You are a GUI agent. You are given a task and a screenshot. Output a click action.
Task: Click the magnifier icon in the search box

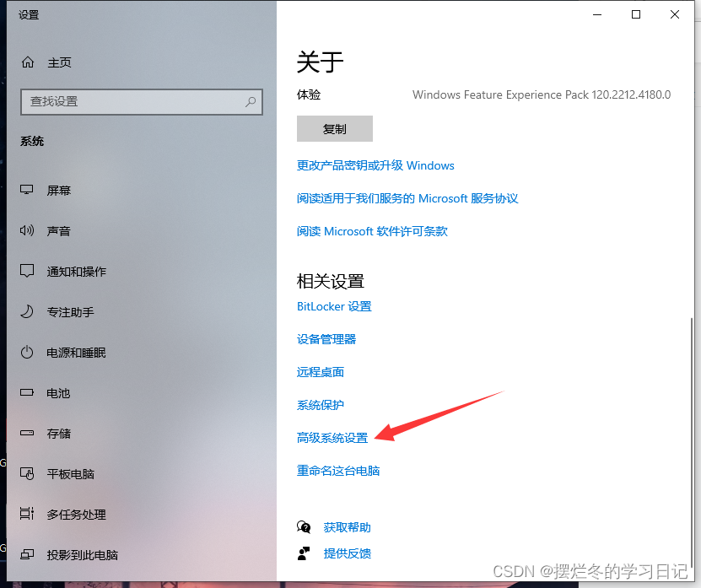pos(251,102)
